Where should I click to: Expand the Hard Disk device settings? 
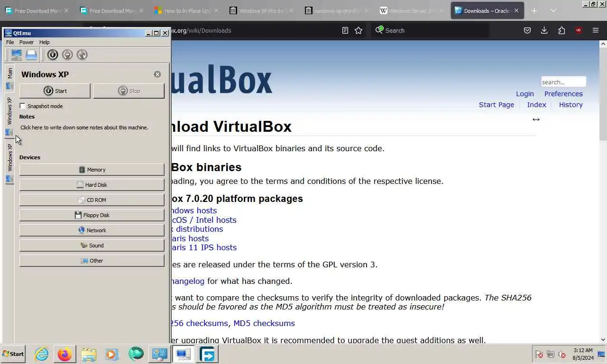tap(92, 185)
